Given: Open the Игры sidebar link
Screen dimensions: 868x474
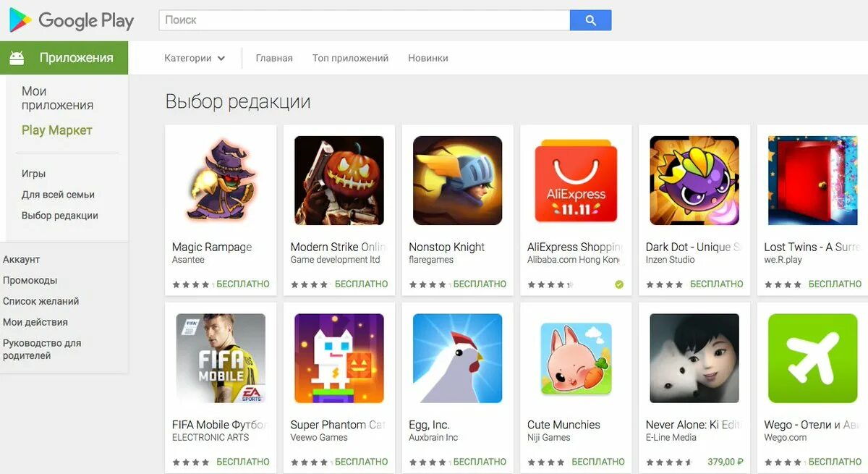Looking at the screenshot, I should coord(33,174).
